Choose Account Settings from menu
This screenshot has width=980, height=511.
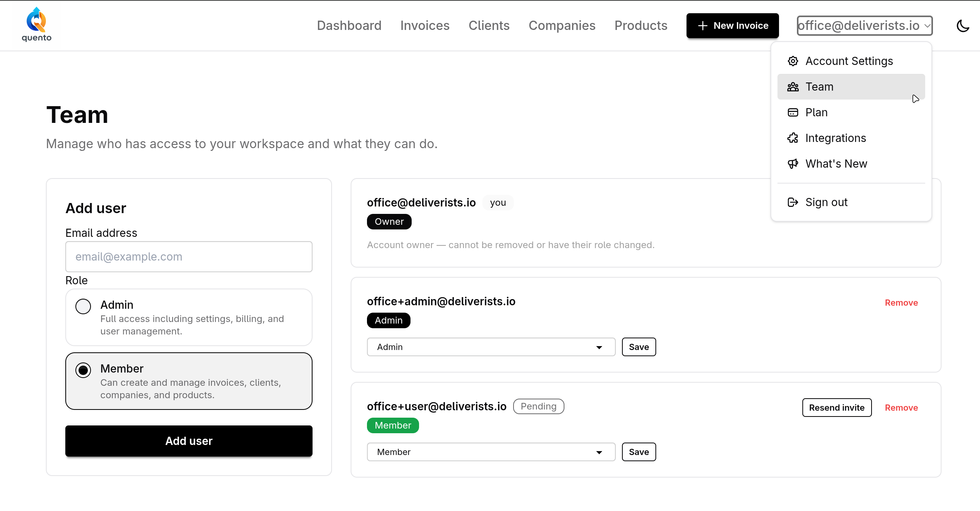click(x=851, y=61)
